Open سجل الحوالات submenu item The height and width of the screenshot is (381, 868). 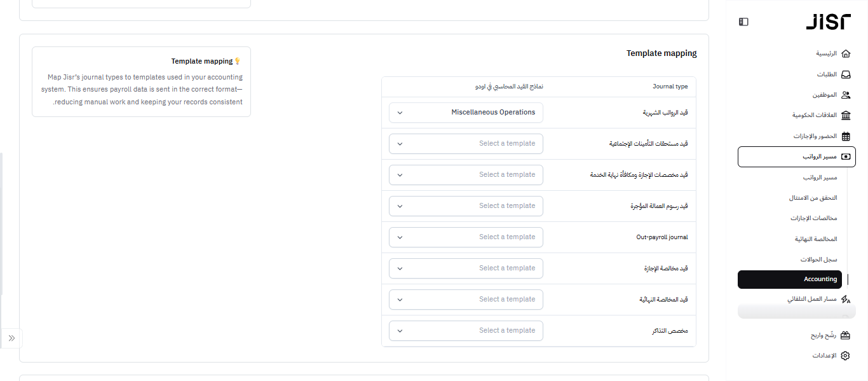[818, 260]
